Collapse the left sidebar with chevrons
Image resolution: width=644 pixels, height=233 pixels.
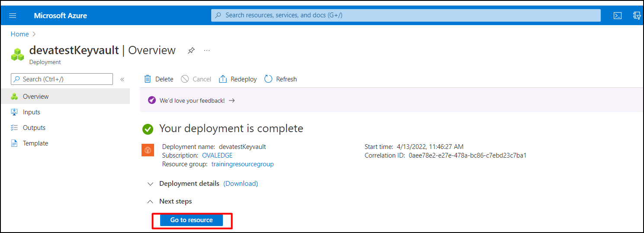(122, 79)
